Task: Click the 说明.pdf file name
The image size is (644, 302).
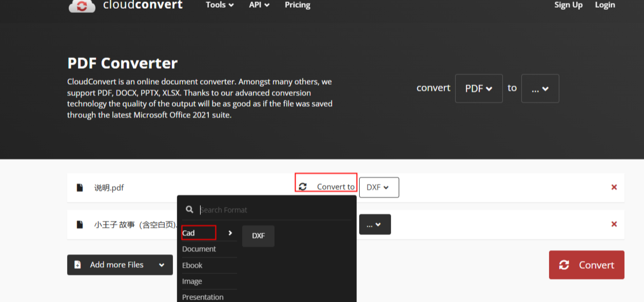Action: coord(109,187)
